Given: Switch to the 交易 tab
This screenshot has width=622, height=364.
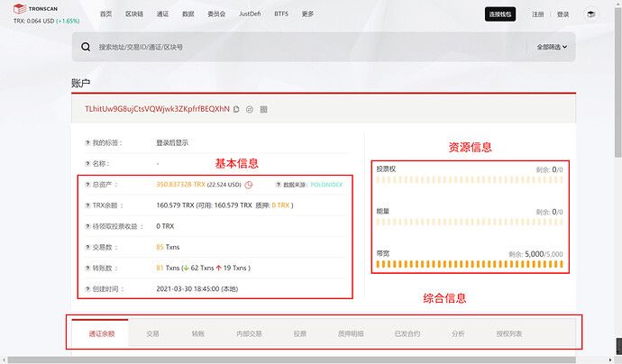Looking at the screenshot, I should tap(152, 334).
